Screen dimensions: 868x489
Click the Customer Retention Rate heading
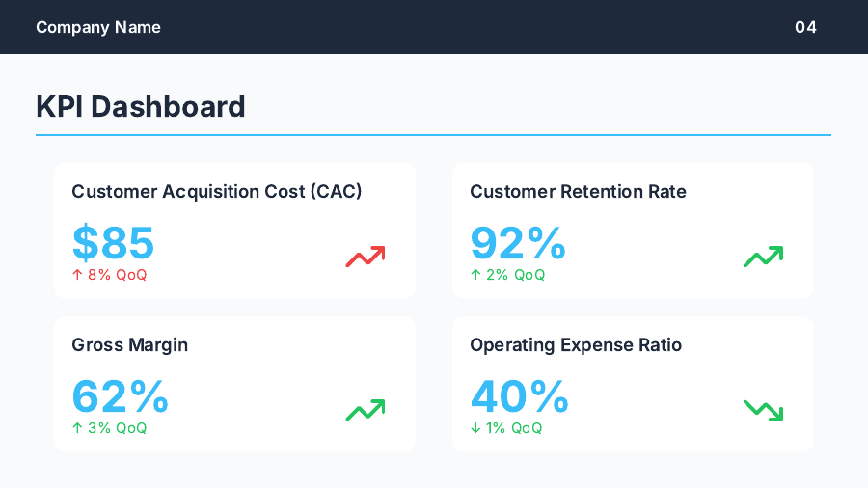(x=578, y=192)
